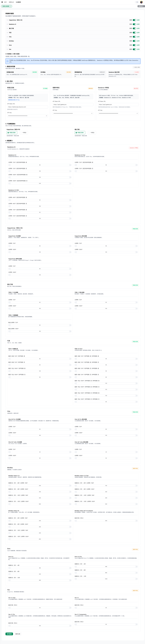Click the Sora 2.0 4秒 credits field
This screenshot has width=145, height=644.
[40, 568]
